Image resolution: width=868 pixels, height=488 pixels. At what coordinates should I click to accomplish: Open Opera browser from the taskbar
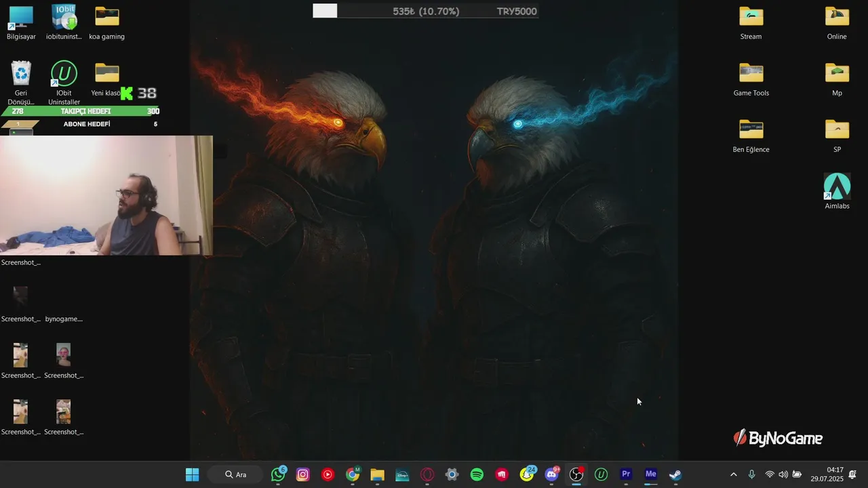[x=427, y=474]
